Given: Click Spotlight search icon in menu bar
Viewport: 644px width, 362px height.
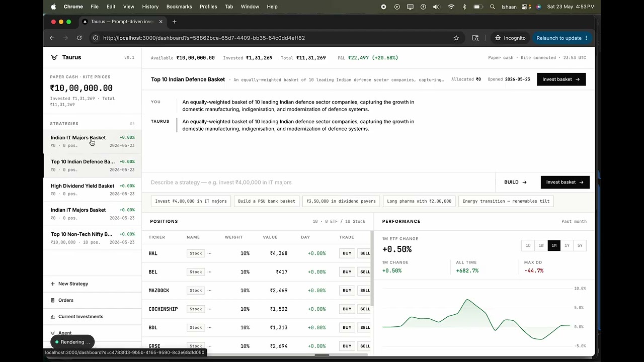Looking at the screenshot, I should [492, 7].
